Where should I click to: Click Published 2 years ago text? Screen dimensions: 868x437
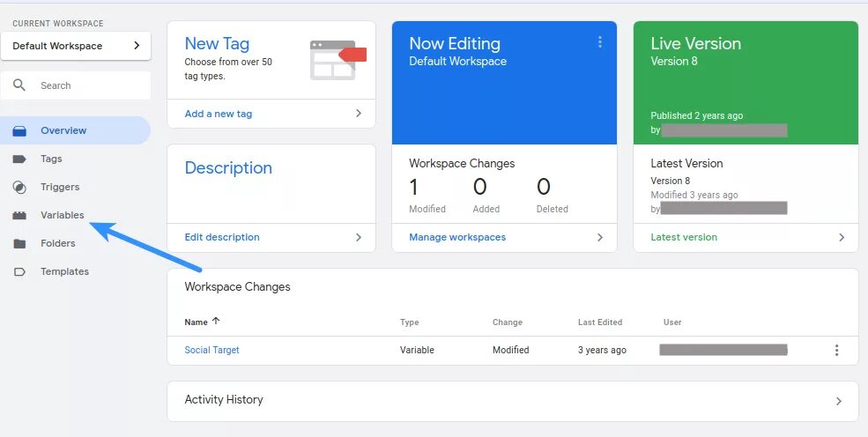click(696, 115)
